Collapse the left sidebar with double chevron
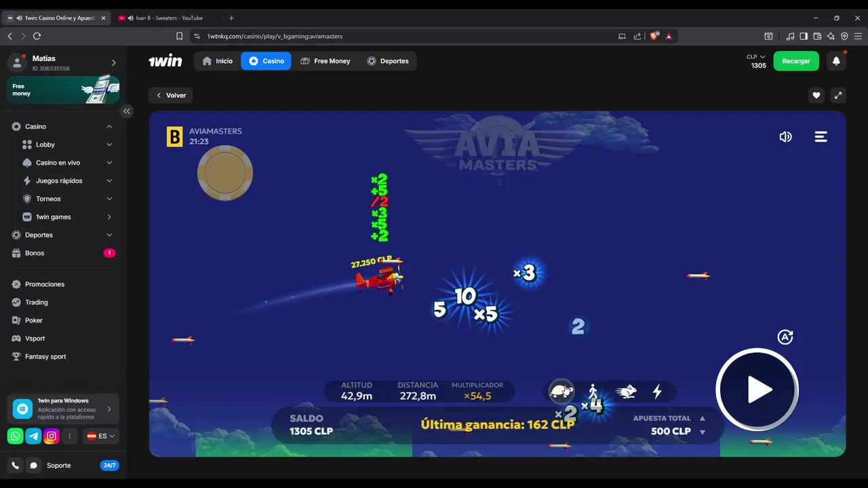This screenshot has height=488, width=868. [126, 111]
